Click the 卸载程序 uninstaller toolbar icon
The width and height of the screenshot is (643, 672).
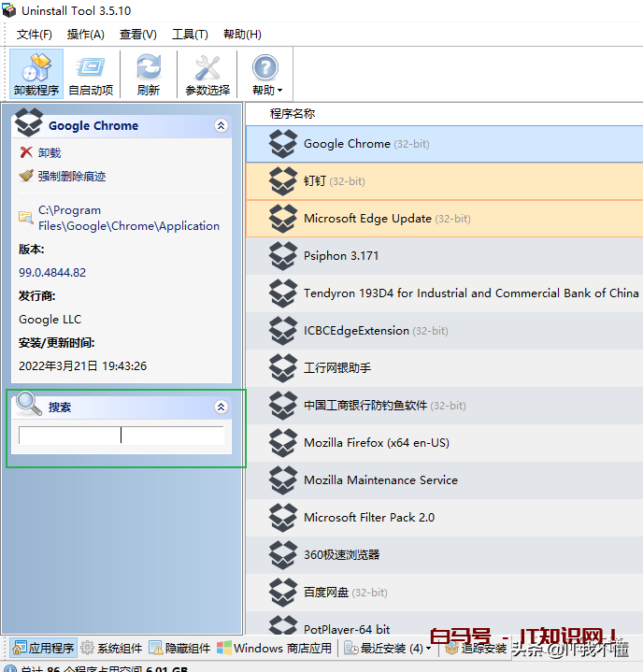tap(36, 75)
